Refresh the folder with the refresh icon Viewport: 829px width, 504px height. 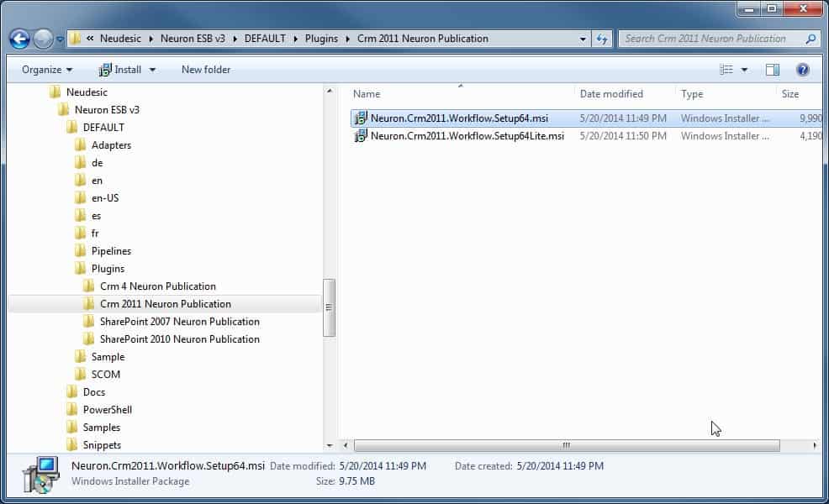pos(602,39)
